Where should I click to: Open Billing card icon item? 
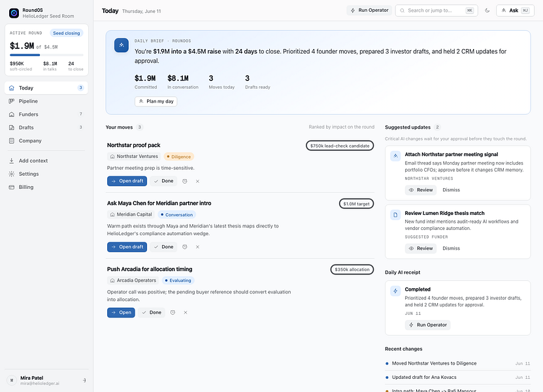coord(46,187)
